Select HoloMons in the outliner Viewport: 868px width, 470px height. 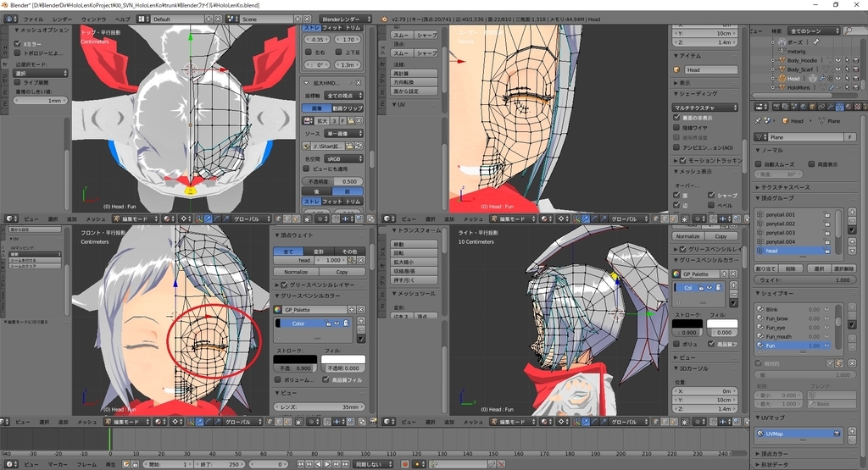coord(798,87)
